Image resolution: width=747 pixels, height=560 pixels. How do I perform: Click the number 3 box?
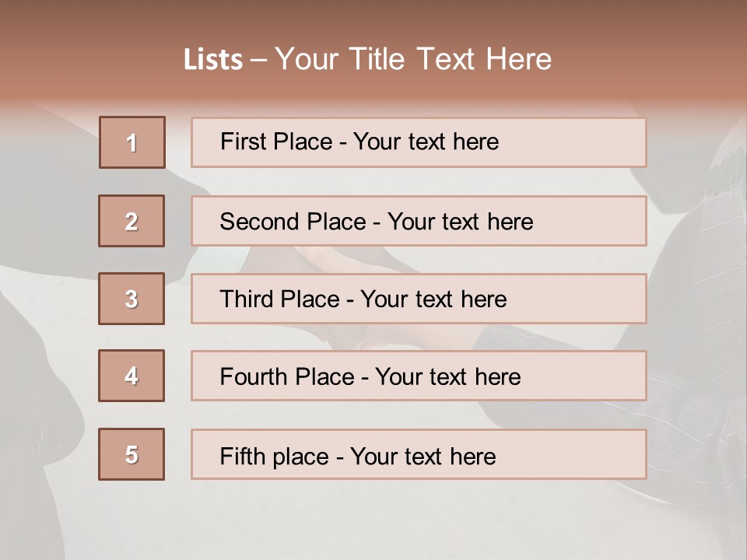click(132, 299)
